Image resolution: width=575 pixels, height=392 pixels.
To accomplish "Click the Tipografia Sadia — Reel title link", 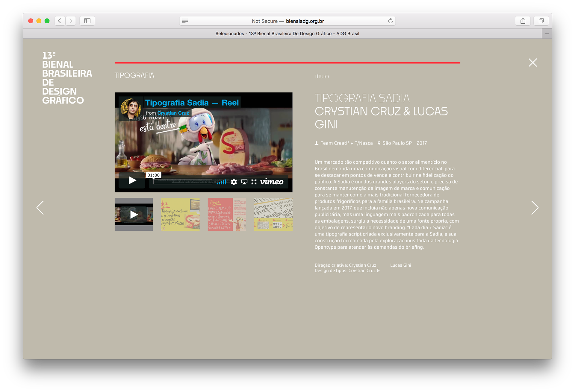I will 192,103.
